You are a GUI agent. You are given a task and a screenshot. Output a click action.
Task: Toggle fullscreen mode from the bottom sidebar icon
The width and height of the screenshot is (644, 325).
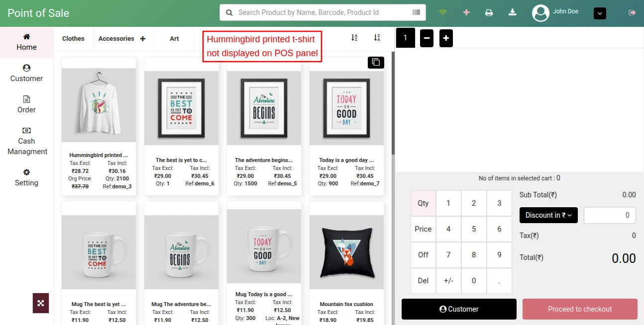41,303
